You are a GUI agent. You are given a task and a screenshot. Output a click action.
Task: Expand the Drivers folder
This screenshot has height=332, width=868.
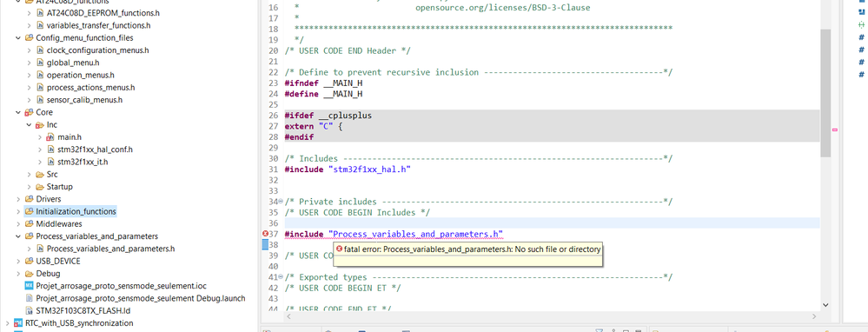(x=18, y=199)
